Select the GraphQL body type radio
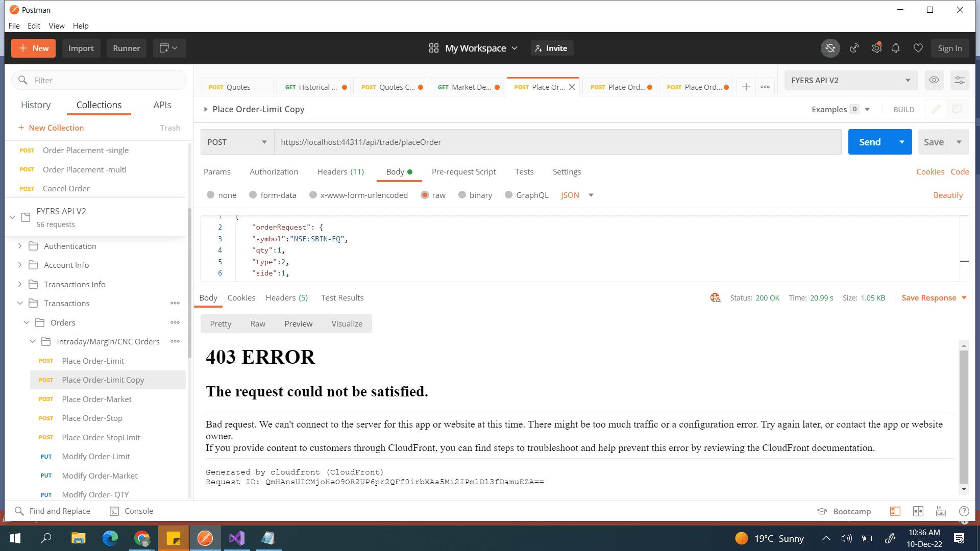The height and width of the screenshot is (551, 980). pos(508,195)
